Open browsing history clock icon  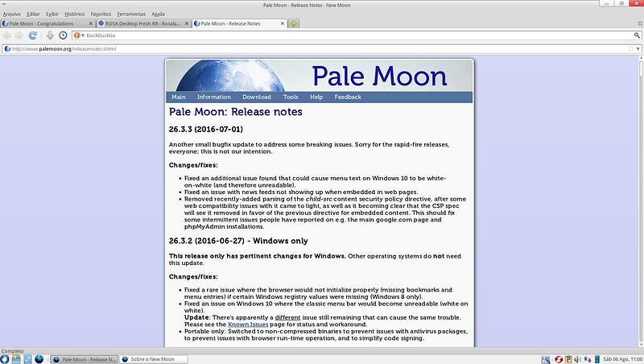pos(63,35)
